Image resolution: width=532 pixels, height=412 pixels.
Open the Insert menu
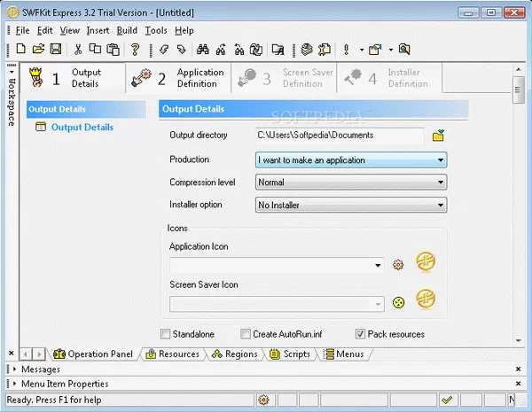[x=98, y=30]
